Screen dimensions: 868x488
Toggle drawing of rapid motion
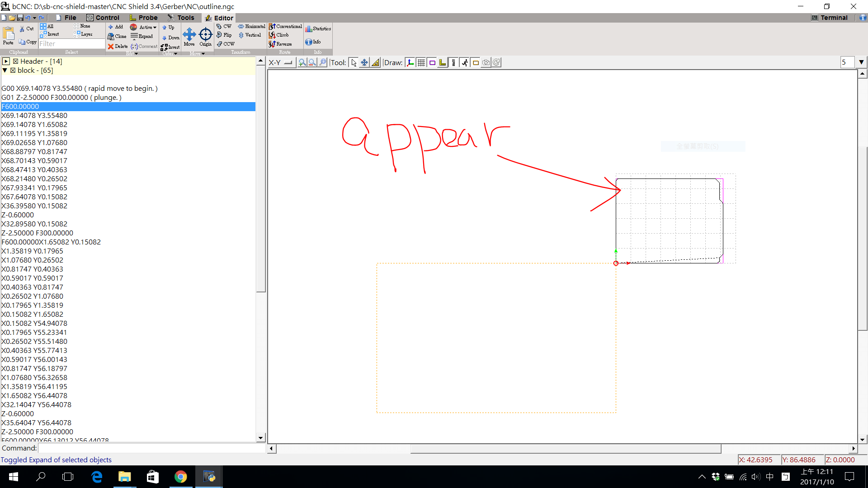tap(464, 63)
